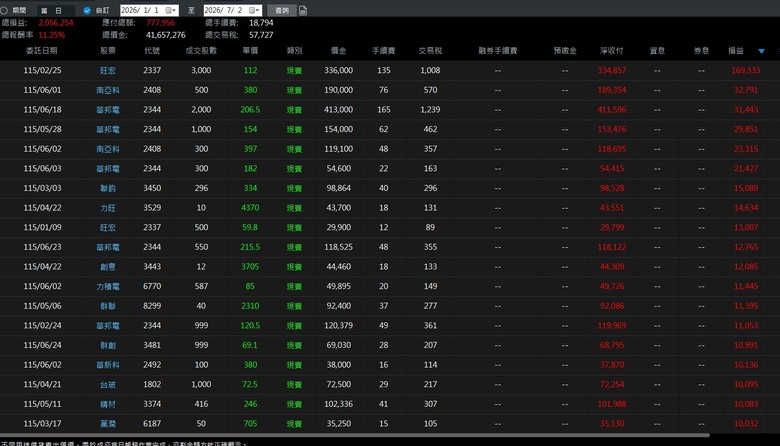Click total return rate 11.25%

coord(52,35)
